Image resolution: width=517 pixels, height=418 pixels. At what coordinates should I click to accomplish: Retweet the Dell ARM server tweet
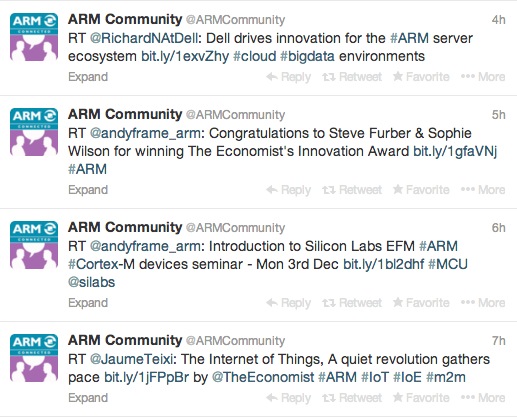(352, 77)
